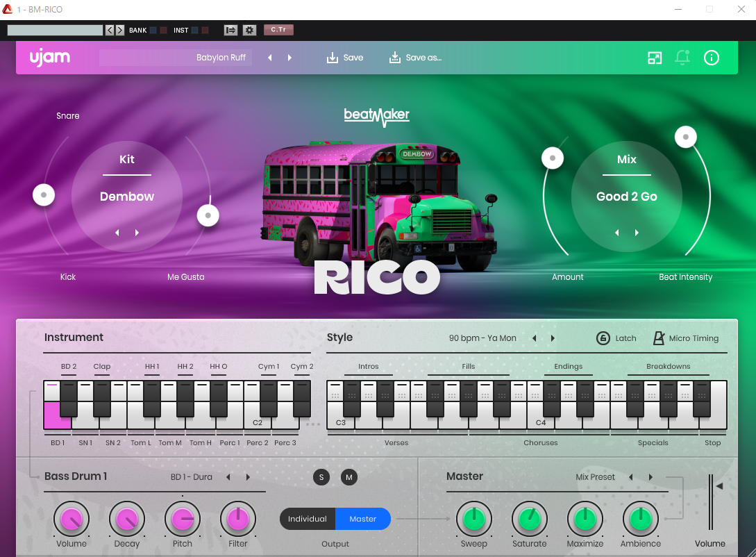This screenshot has width=756, height=557.
Task: Click the Saturate knob
Action: pyautogui.click(x=530, y=519)
